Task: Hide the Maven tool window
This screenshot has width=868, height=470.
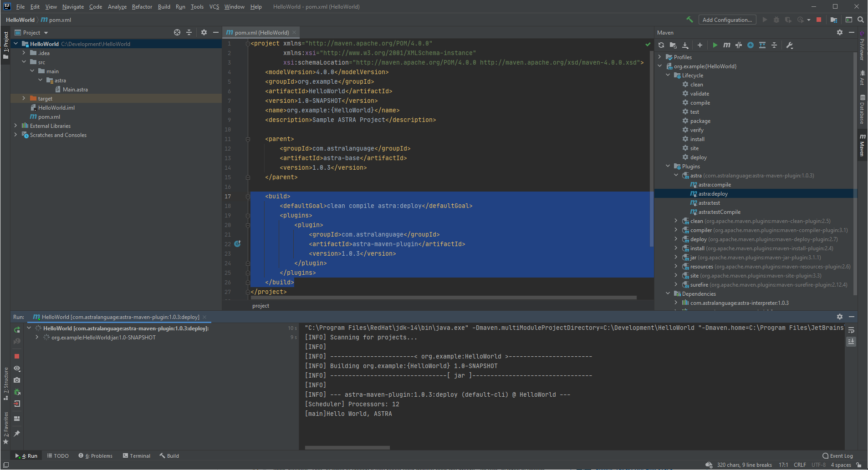Action: [x=852, y=32]
